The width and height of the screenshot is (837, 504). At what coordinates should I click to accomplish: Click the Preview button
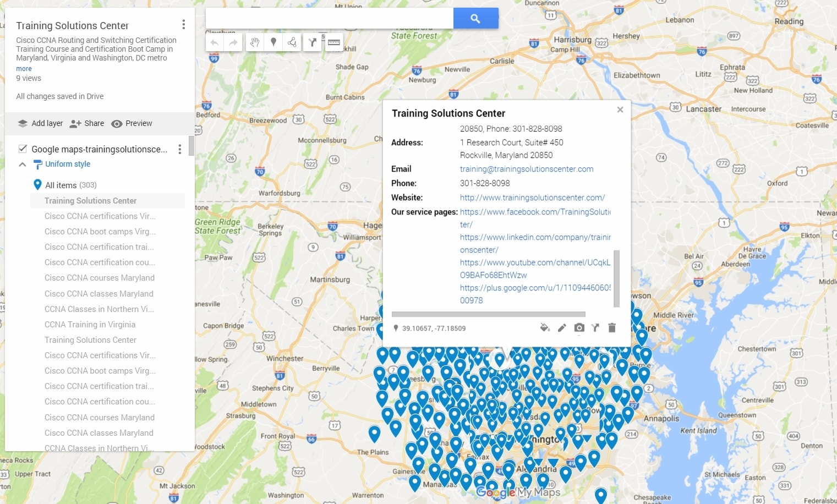[132, 123]
